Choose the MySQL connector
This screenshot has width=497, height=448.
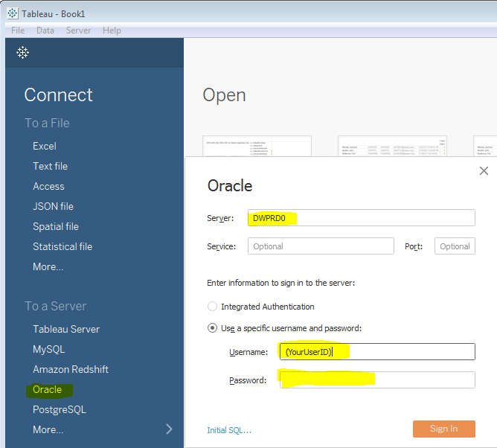[49, 349]
